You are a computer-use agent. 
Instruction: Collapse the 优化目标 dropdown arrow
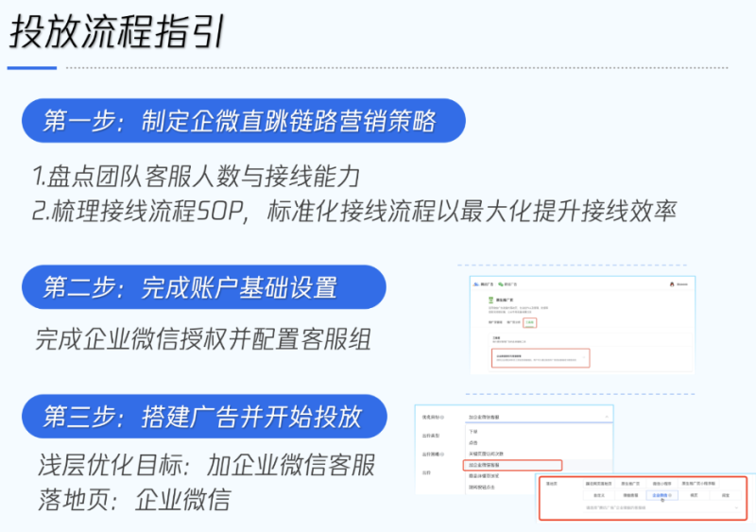(607, 417)
